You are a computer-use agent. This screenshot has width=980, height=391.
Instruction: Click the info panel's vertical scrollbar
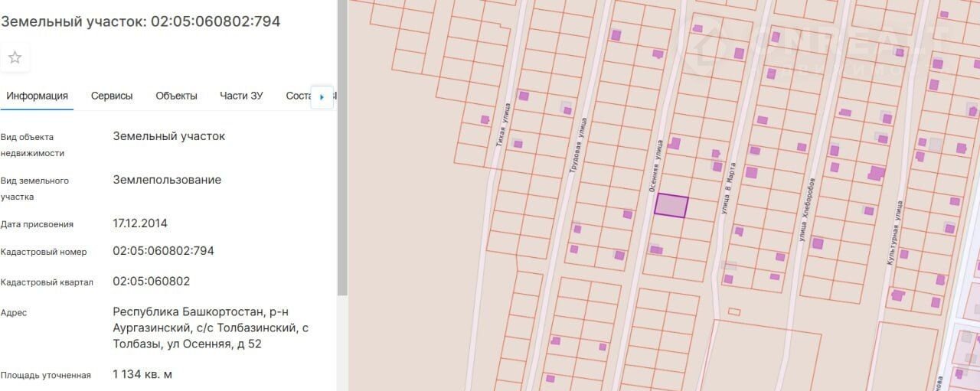[342, 191]
